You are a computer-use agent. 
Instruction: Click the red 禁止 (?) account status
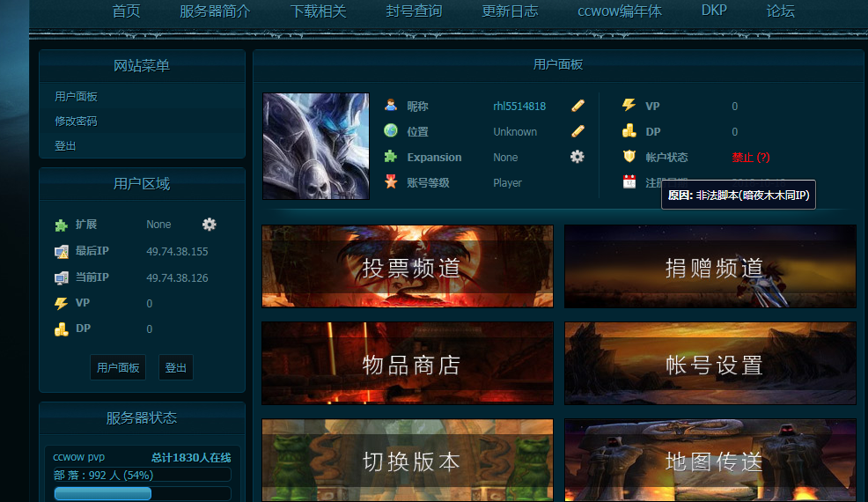[751, 158]
